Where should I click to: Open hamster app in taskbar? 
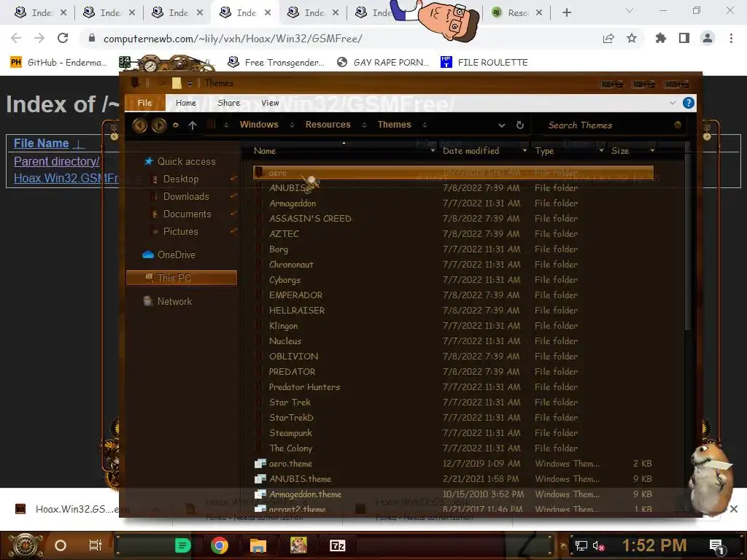click(298, 545)
